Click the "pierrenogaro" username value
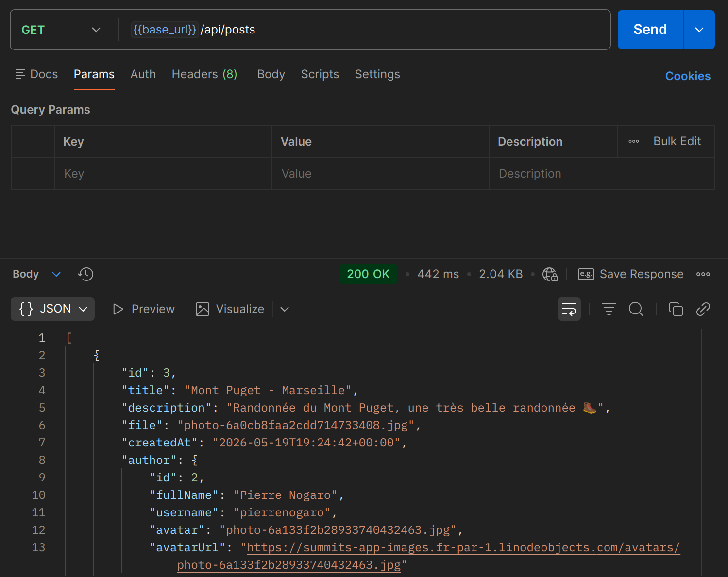The width and height of the screenshot is (728, 577). coord(282,512)
